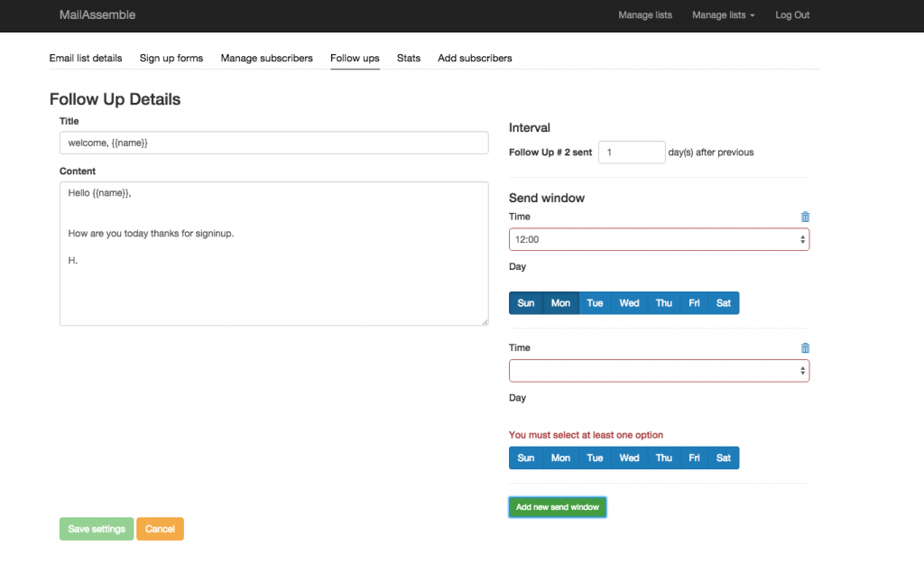
Task: Remove the second send window using trash icon
Action: (805, 347)
